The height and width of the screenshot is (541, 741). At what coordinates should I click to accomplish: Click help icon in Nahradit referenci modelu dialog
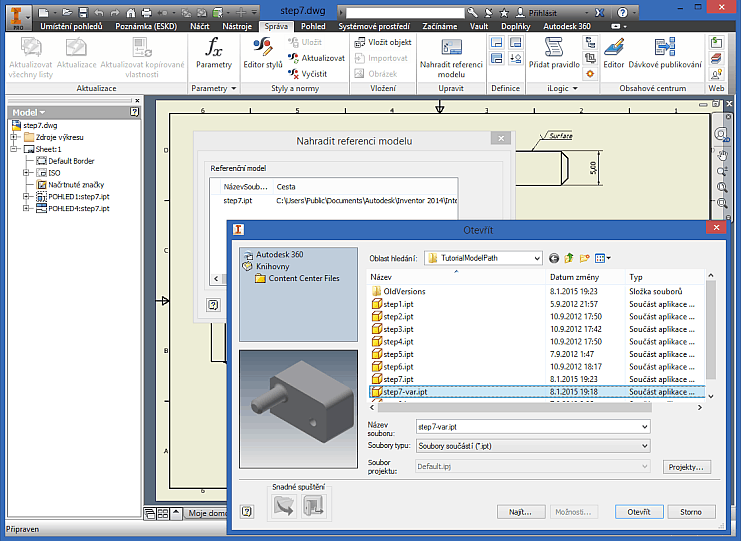coord(213,305)
